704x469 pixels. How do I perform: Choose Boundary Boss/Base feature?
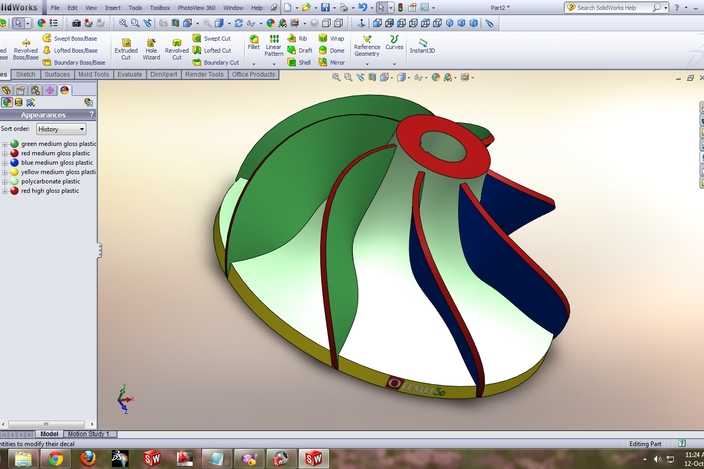tap(74, 63)
